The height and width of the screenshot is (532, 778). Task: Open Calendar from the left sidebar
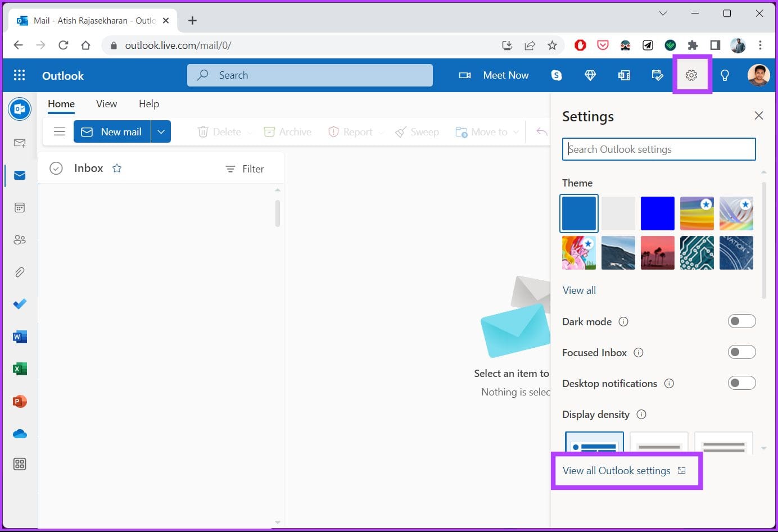coord(20,208)
